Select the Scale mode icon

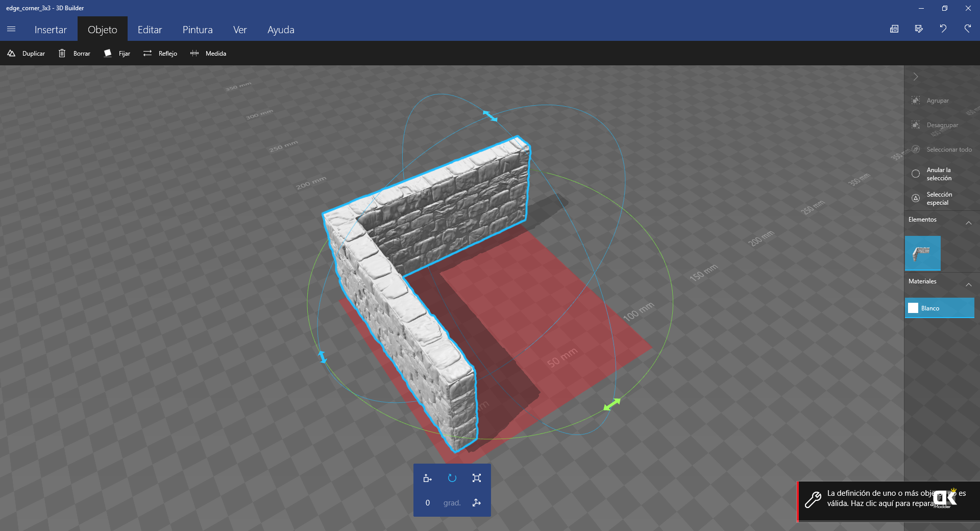(x=477, y=478)
